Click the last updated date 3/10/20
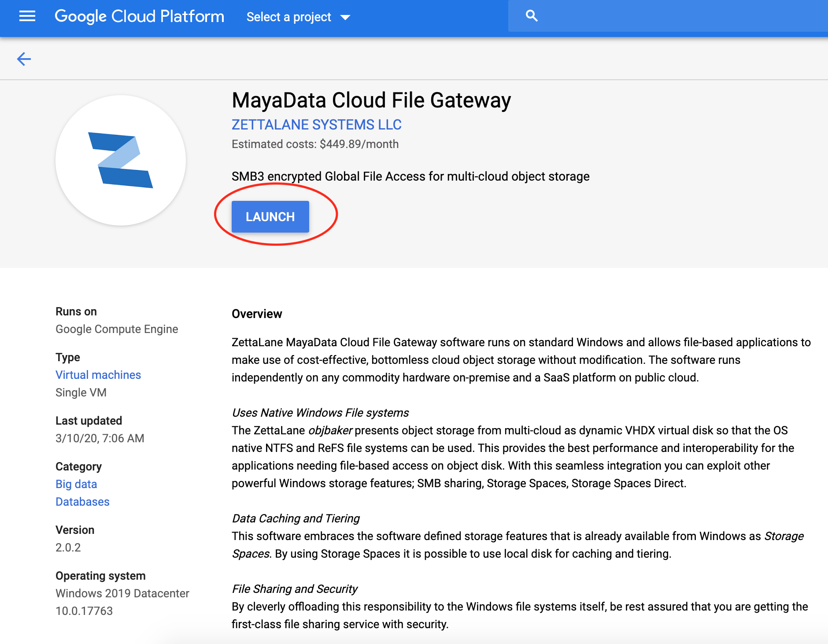 100,438
